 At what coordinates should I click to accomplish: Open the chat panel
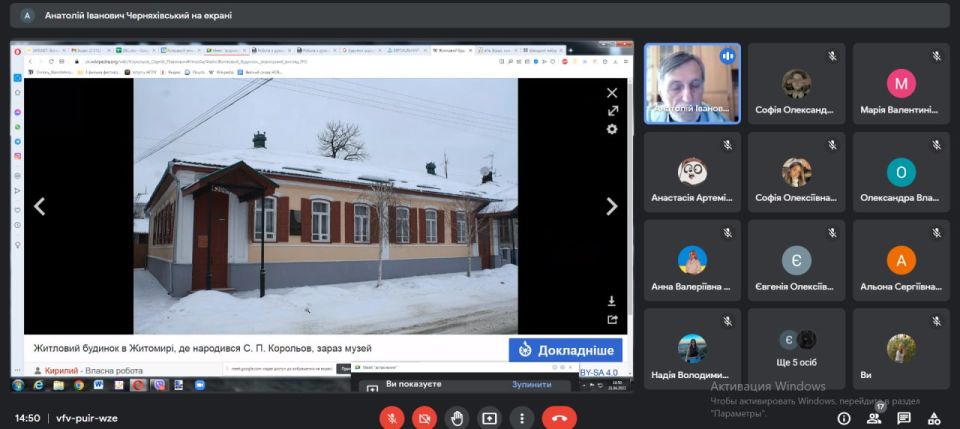pos(904,418)
